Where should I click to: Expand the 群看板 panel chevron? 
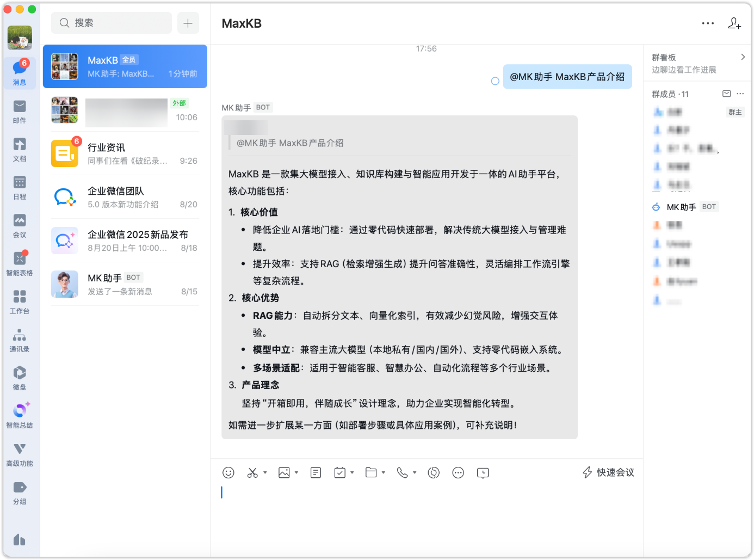pos(744,57)
